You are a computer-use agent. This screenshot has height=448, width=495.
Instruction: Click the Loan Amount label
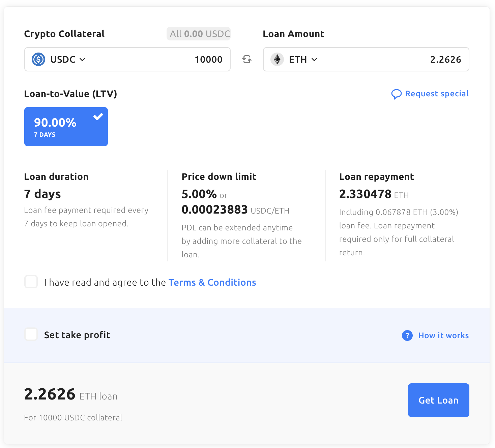click(293, 34)
